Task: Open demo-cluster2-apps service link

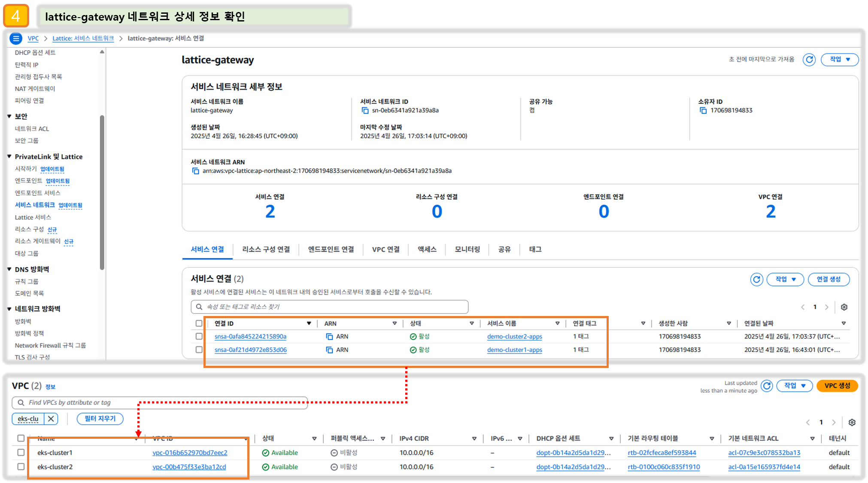Action: (514, 337)
